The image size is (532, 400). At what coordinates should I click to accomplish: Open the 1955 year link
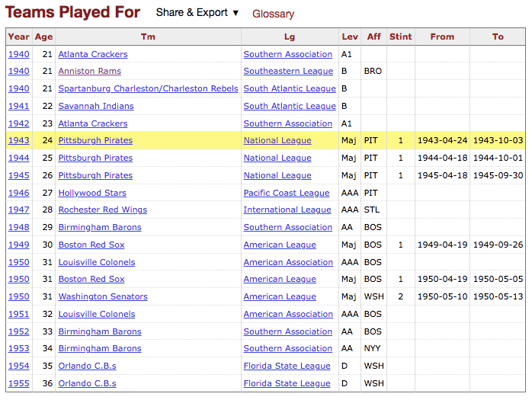pos(18,384)
